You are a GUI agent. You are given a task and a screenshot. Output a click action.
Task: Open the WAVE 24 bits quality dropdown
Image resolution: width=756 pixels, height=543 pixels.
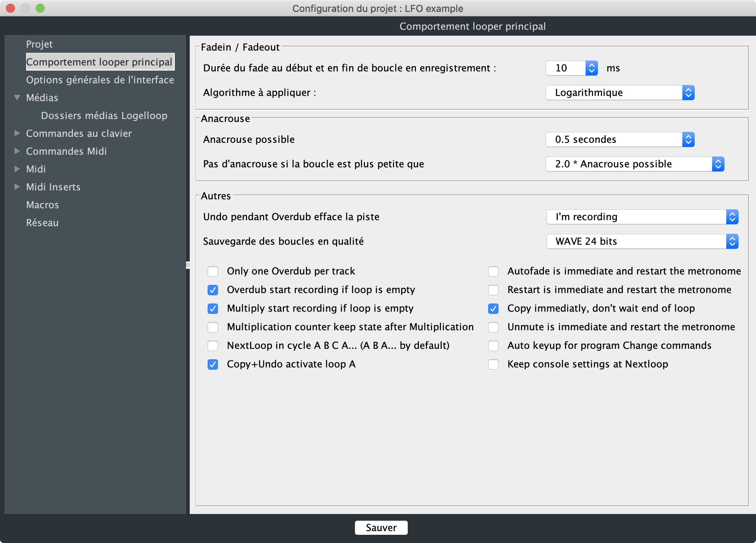643,241
